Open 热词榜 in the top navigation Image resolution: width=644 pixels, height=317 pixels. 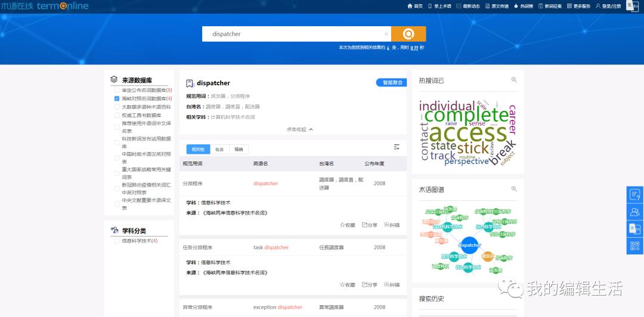(524, 6)
